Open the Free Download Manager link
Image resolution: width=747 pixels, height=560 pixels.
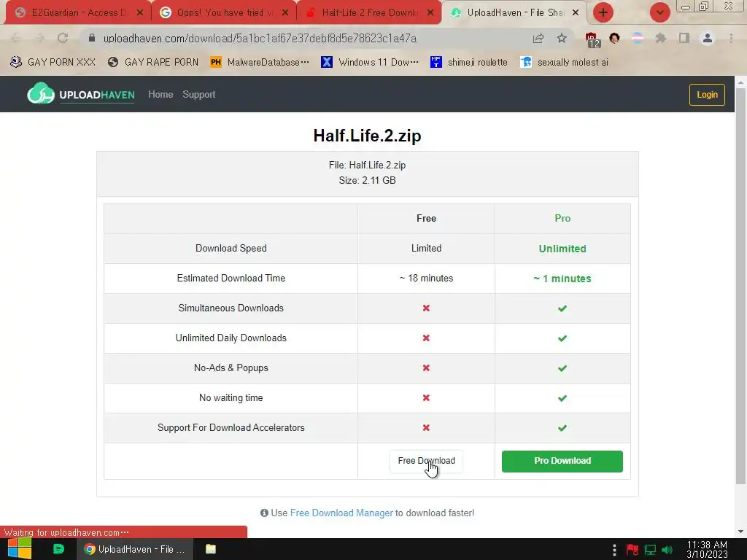[x=341, y=513]
